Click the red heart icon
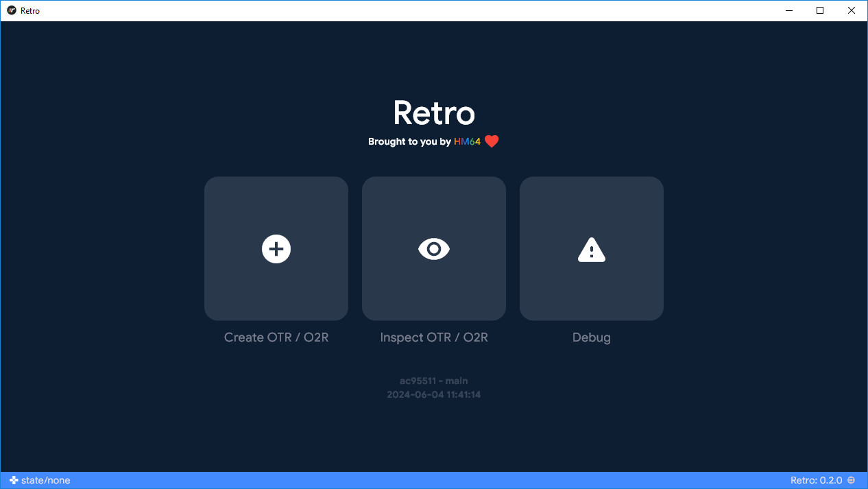This screenshot has height=489, width=868. tap(492, 141)
